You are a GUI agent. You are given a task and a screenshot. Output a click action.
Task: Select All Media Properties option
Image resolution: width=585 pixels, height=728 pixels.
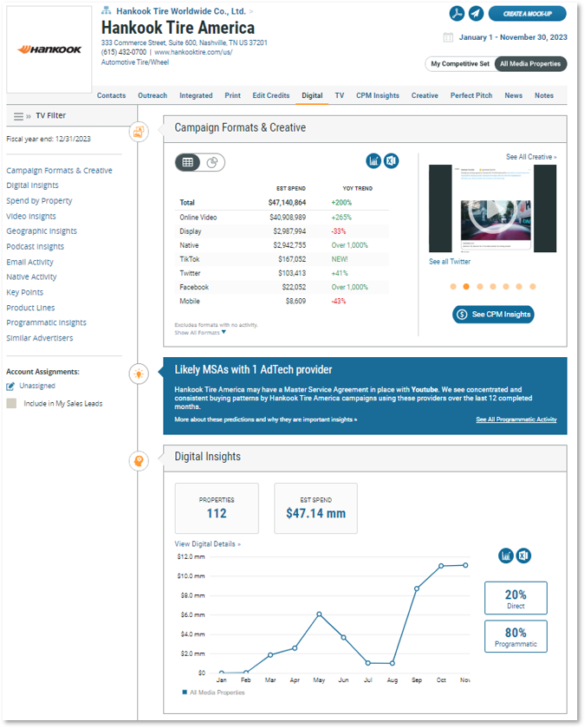pos(530,63)
